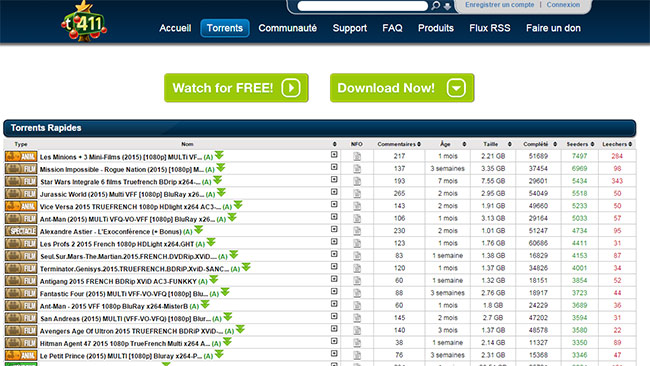The width and height of the screenshot is (650, 366).
Task: Open the FAQ page
Action: [x=392, y=28]
